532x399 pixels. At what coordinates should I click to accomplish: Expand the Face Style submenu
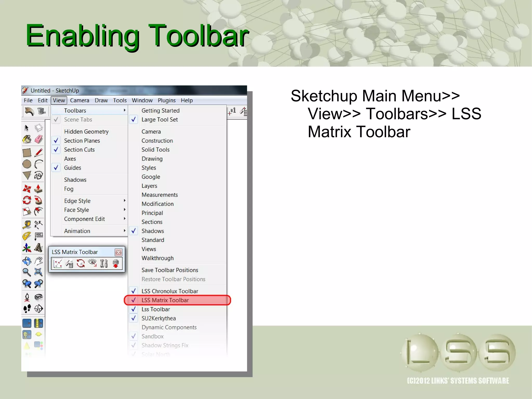click(x=89, y=210)
